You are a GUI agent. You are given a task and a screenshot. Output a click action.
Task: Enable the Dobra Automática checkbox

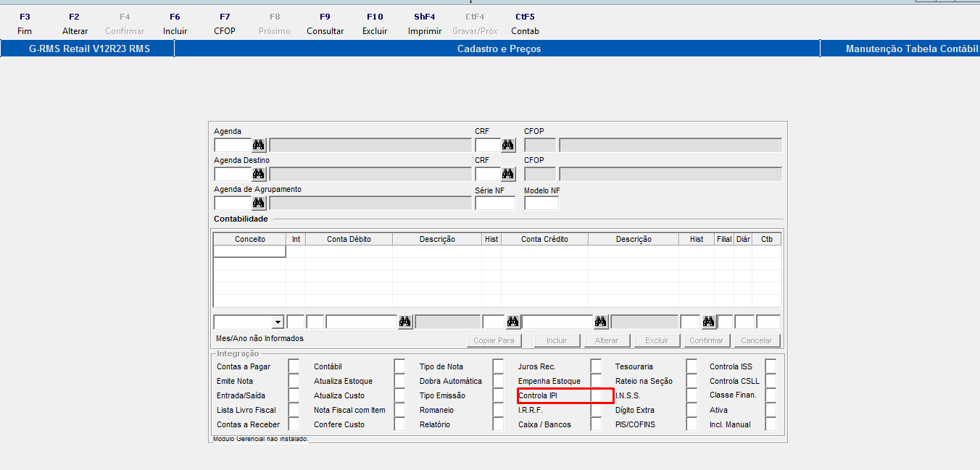pyautogui.click(x=498, y=381)
